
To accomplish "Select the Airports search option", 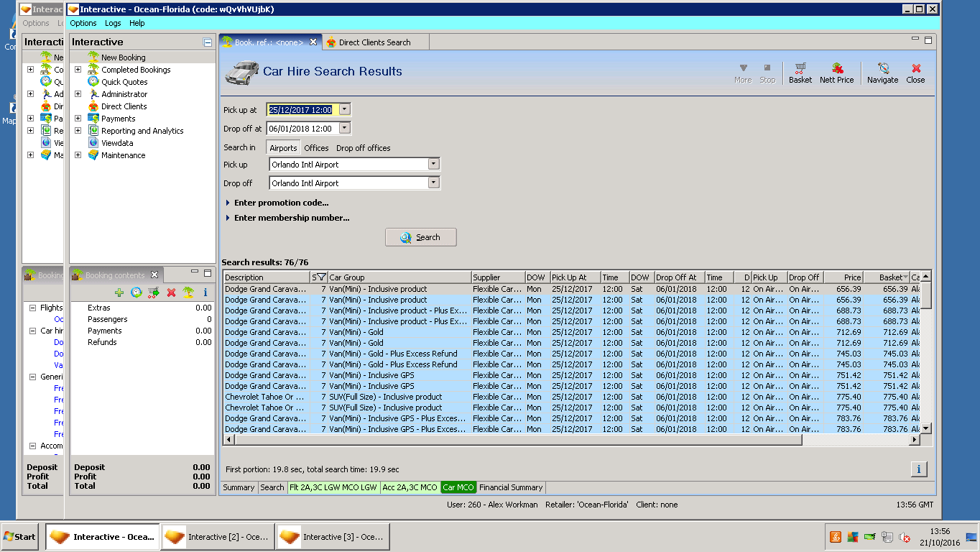I will click(283, 148).
